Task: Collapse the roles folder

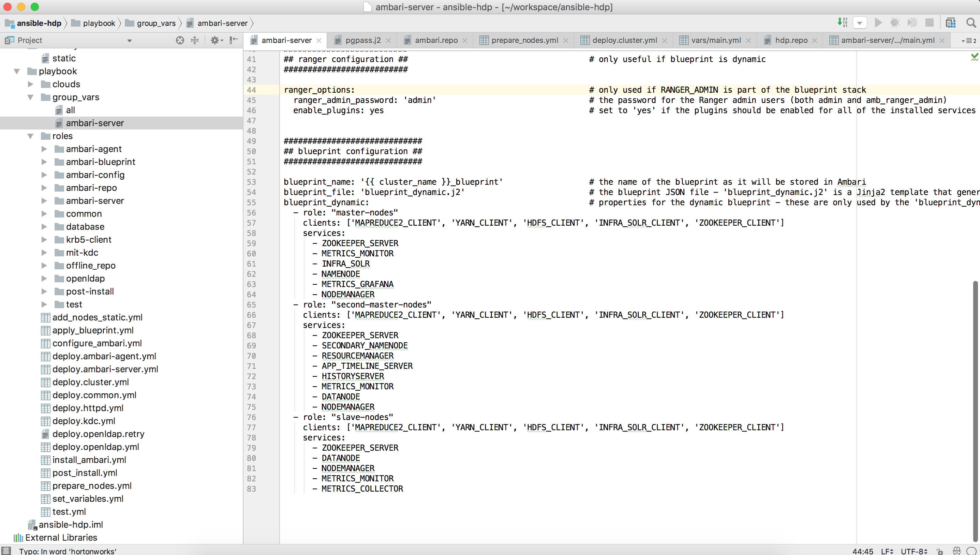Action: coord(30,136)
